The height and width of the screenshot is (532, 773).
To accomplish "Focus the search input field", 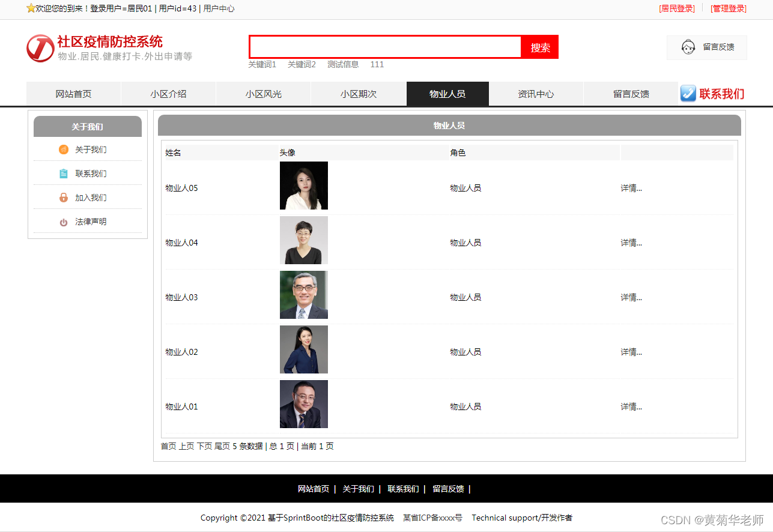I will (x=386, y=47).
